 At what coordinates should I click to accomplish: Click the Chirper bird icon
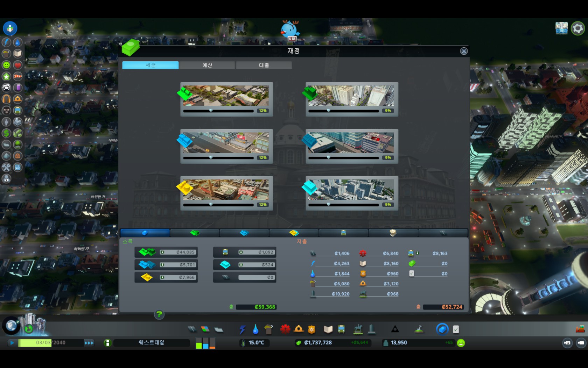tap(290, 29)
